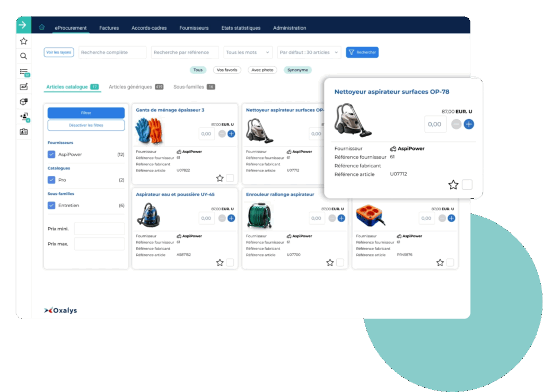Add one Gants de ménage with plus button

pos(231,134)
